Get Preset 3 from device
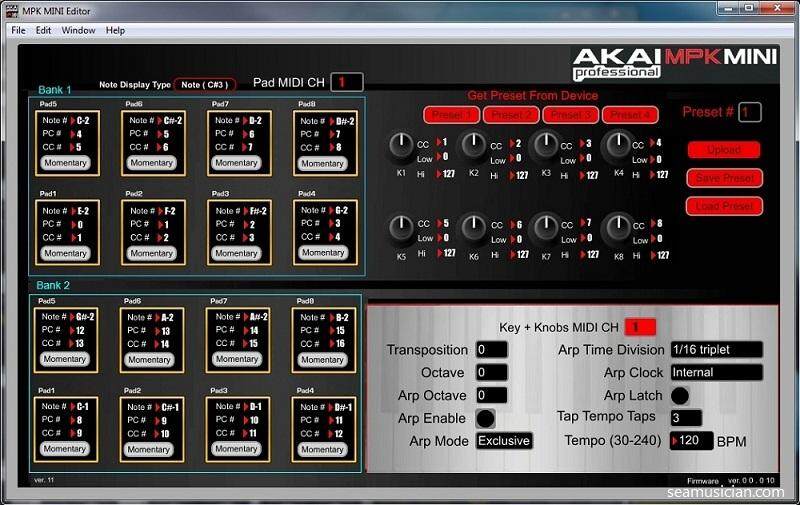800x505 pixels. tap(570, 115)
